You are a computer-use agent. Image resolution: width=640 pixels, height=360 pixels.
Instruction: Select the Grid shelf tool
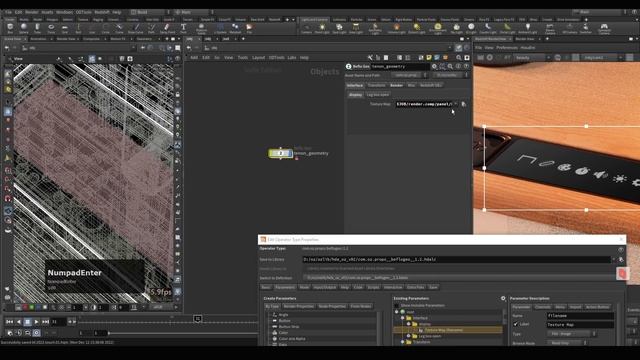64,28
